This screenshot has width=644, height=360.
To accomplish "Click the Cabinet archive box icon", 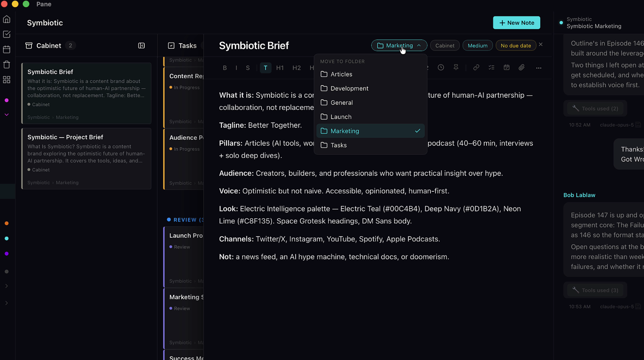I will click(29, 45).
